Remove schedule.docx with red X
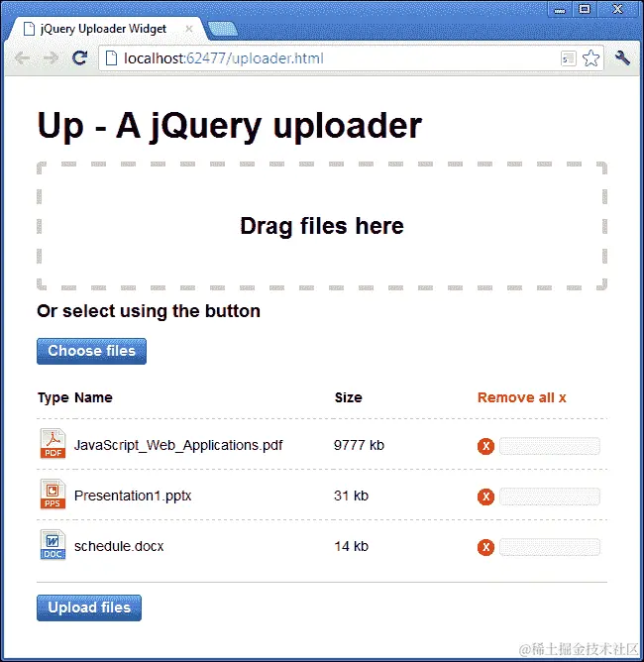The width and height of the screenshot is (644, 662). [x=485, y=547]
